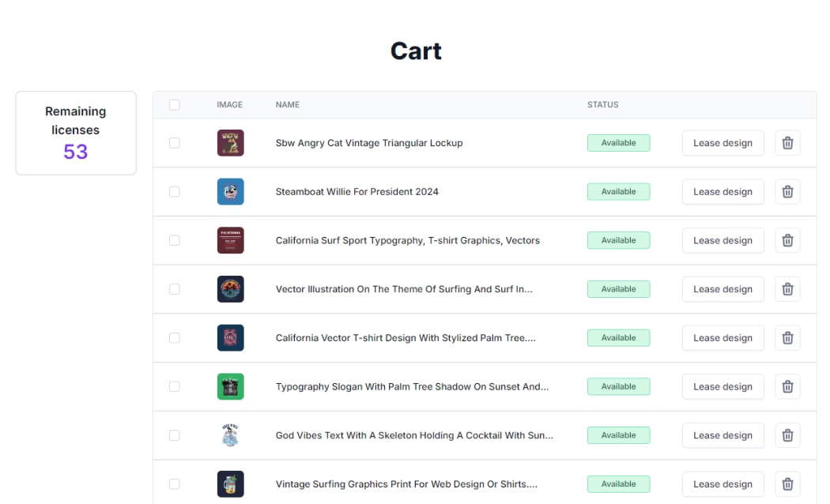The width and height of the screenshot is (830, 504).
Task: Delete the Vector Illustration surfing theme item
Action: click(787, 289)
